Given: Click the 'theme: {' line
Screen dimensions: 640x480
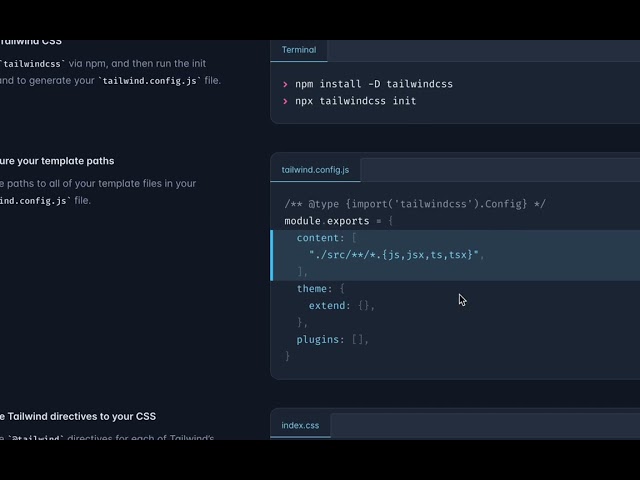Looking at the screenshot, I should pyautogui.click(x=321, y=289).
